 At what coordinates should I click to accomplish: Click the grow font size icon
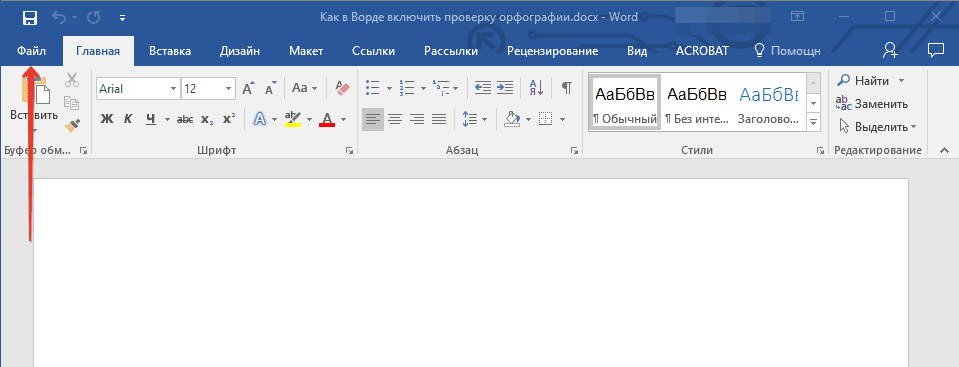[248, 89]
